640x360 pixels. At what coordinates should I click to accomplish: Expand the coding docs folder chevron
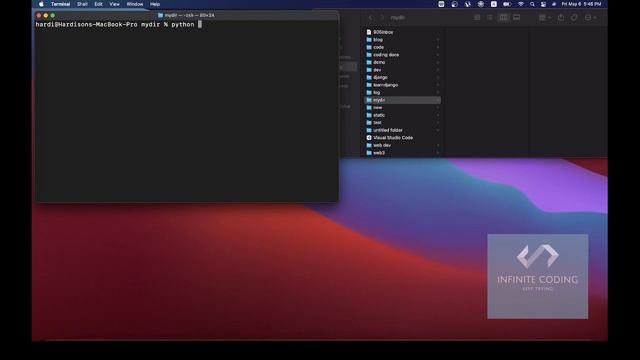point(438,55)
